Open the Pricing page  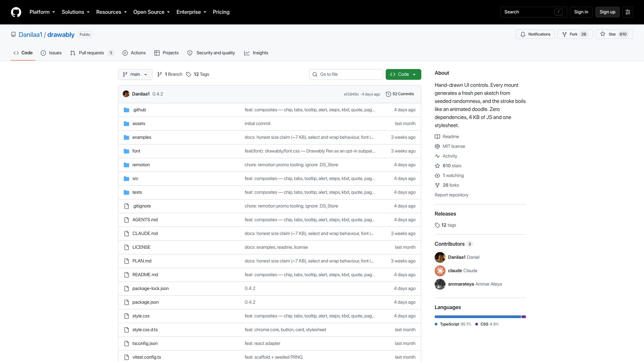pos(221,12)
